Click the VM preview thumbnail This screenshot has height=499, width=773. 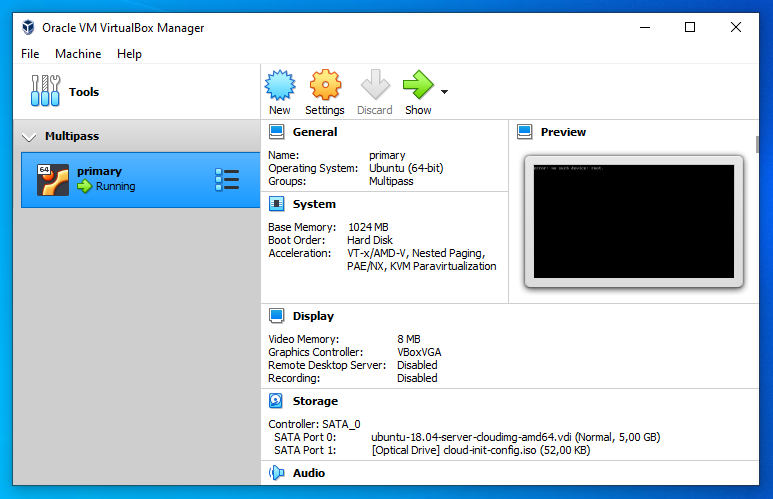tap(633, 221)
